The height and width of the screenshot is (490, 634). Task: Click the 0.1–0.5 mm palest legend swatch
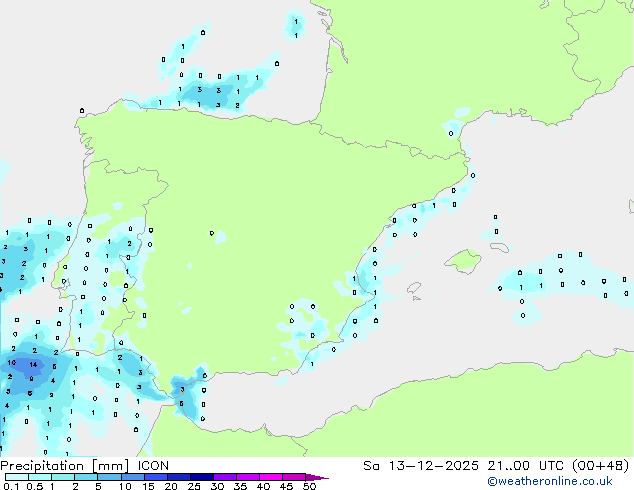click(x=17, y=477)
